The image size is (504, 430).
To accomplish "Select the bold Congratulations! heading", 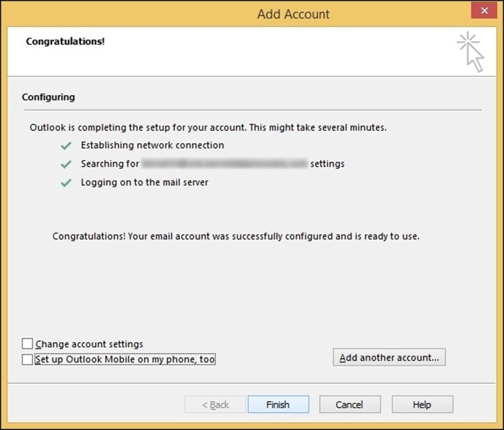I will tap(65, 42).
